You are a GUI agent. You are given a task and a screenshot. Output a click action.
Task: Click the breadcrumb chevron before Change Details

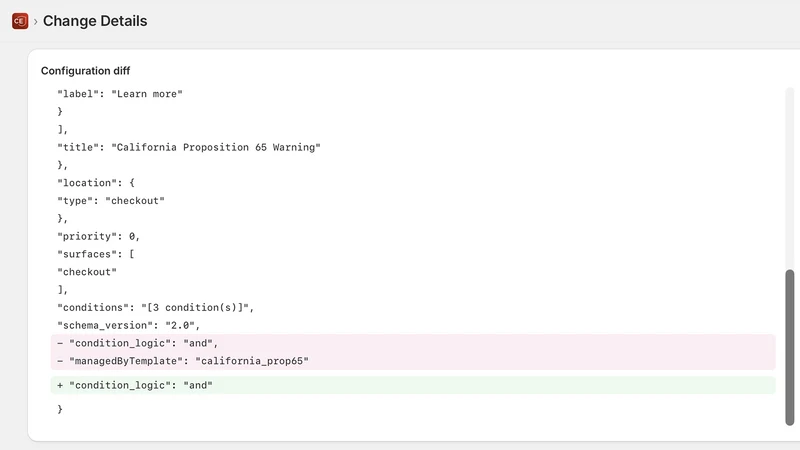[36, 21]
